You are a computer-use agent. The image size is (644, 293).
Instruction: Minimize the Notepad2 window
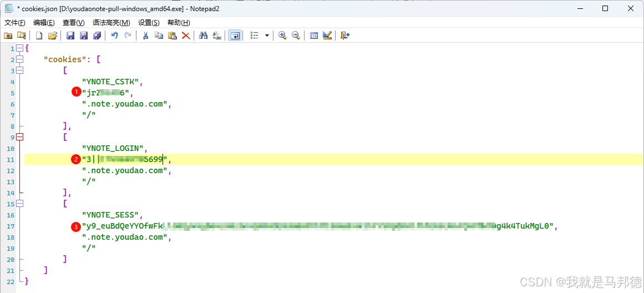tap(580, 9)
